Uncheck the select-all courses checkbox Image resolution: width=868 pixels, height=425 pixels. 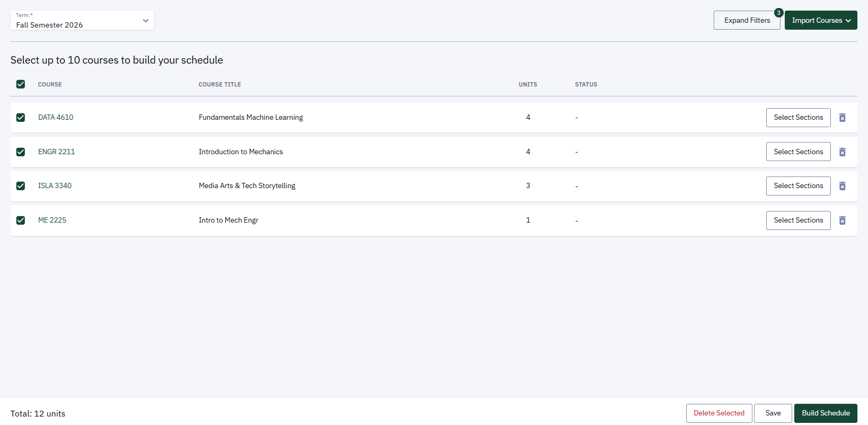[x=21, y=84]
